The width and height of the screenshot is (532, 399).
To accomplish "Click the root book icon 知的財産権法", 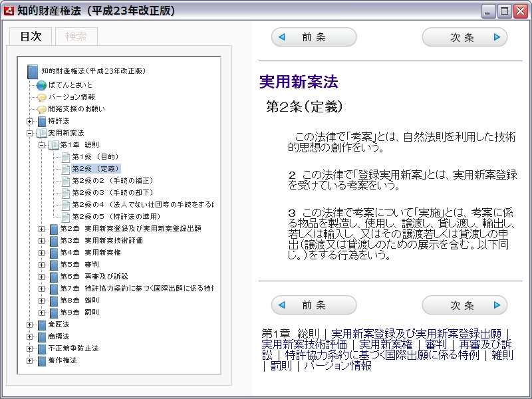I will point(33,71).
